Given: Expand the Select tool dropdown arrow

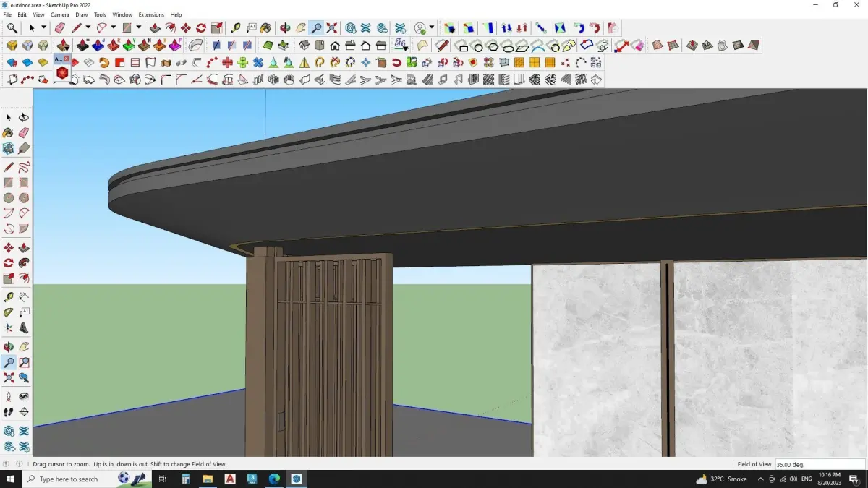Looking at the screenshot, I should click(x=43, y=28).
